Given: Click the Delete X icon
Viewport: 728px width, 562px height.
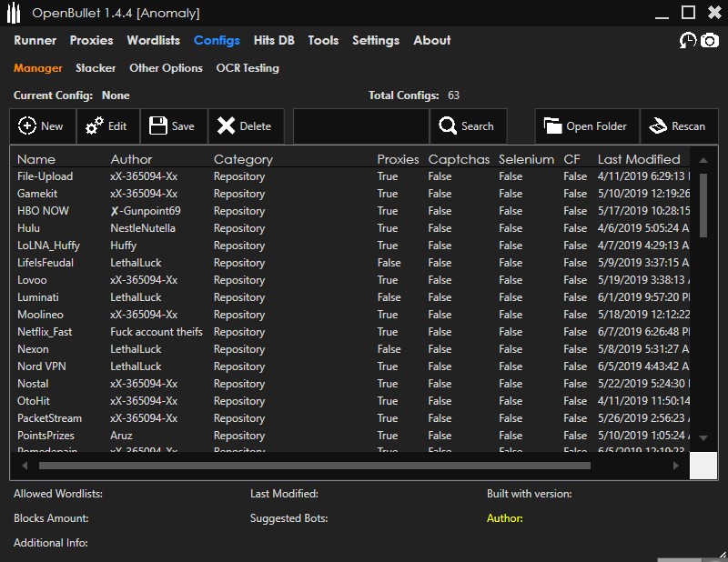Looking at the screenshot, I should (x=227, y=126).
